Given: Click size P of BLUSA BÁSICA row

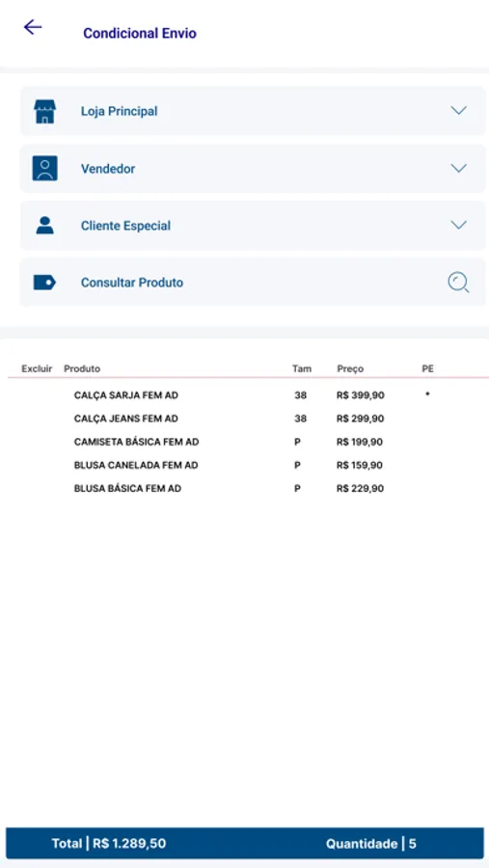Looking at the screenshot, I should (298, 488).
